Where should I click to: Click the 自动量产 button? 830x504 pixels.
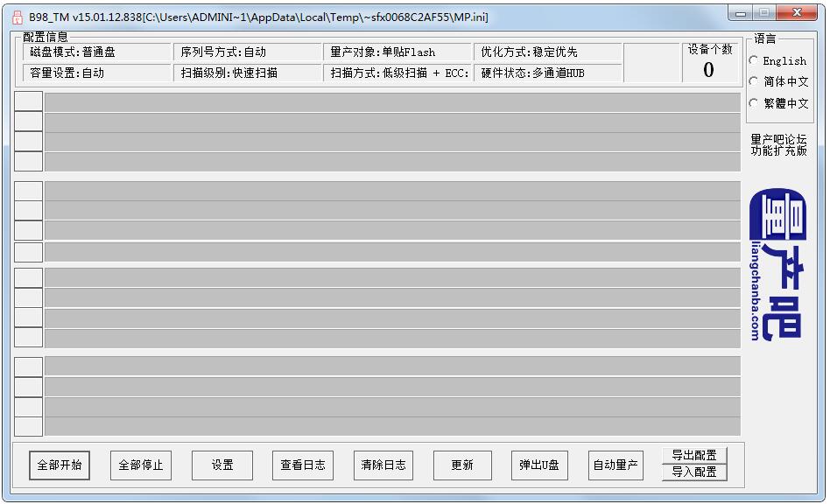click(615, 465)
